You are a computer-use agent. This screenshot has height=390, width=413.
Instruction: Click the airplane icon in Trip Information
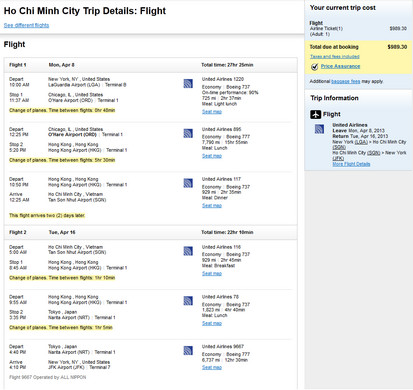[315, 114]
